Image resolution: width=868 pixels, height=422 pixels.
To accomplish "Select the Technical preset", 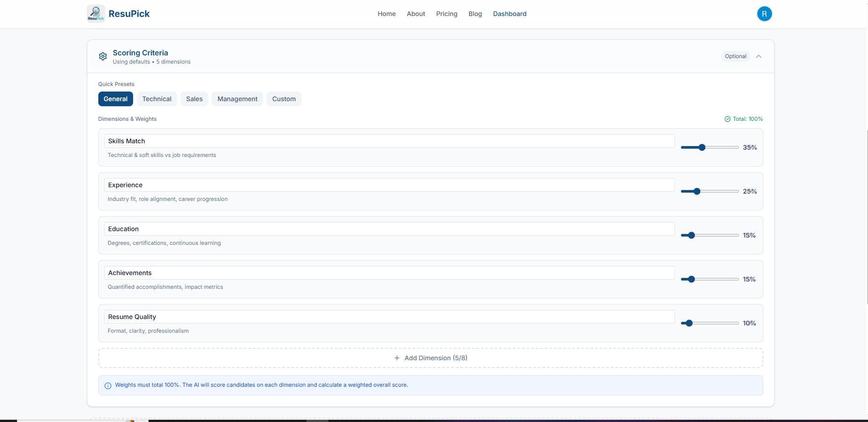I will pos(156,99).
